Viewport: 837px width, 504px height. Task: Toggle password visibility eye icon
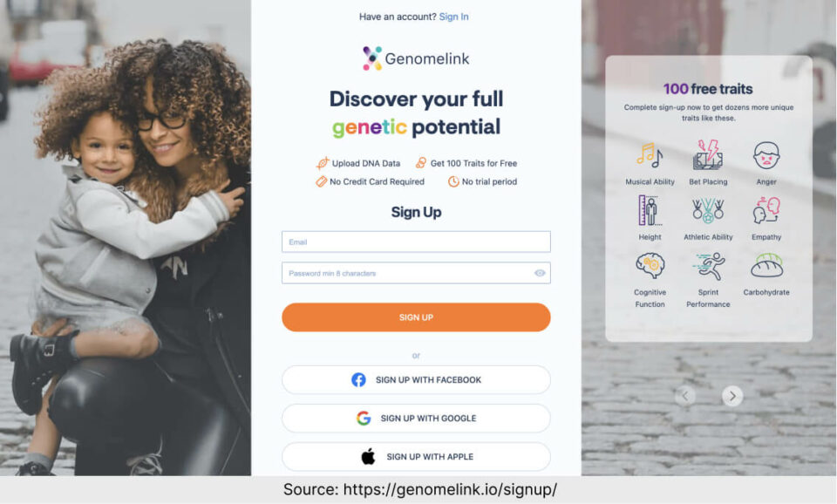(x=540, y=273)
